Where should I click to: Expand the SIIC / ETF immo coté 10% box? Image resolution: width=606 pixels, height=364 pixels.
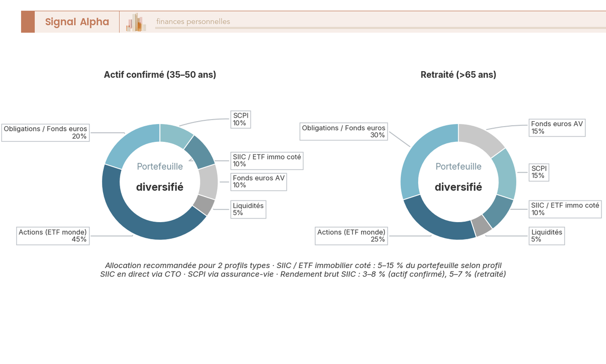point(267,160)
